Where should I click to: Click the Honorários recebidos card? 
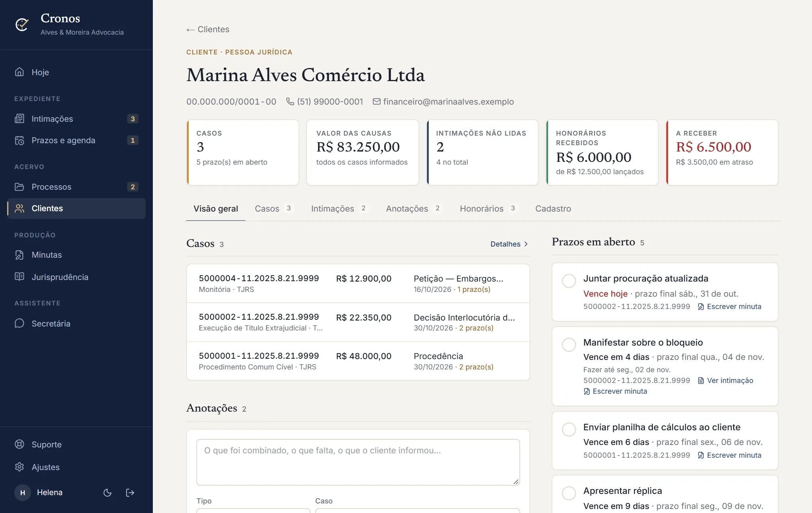(x=602, y=152)
